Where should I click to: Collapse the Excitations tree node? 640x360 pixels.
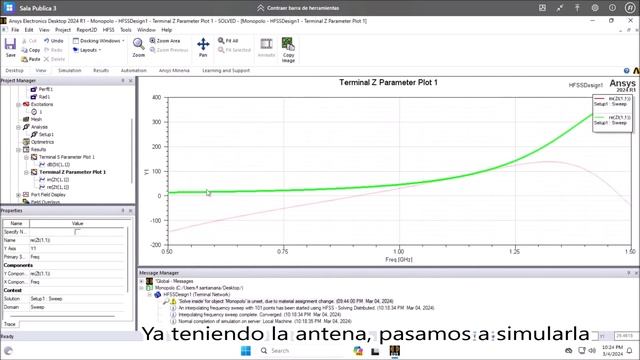(18, 104)
